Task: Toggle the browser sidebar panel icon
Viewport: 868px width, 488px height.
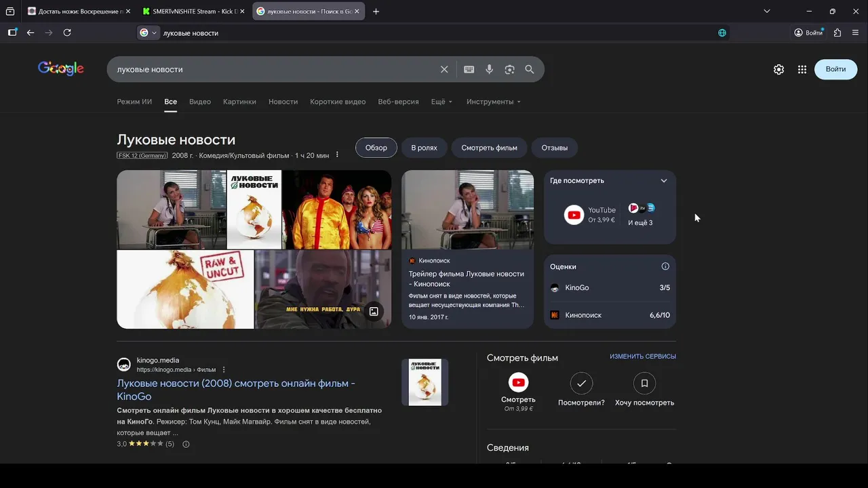Action: [12, 33]
